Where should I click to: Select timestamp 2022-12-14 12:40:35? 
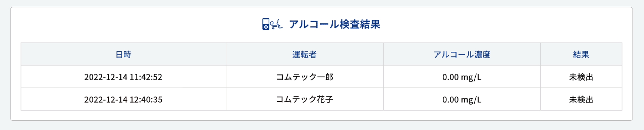tap(123, 99)
